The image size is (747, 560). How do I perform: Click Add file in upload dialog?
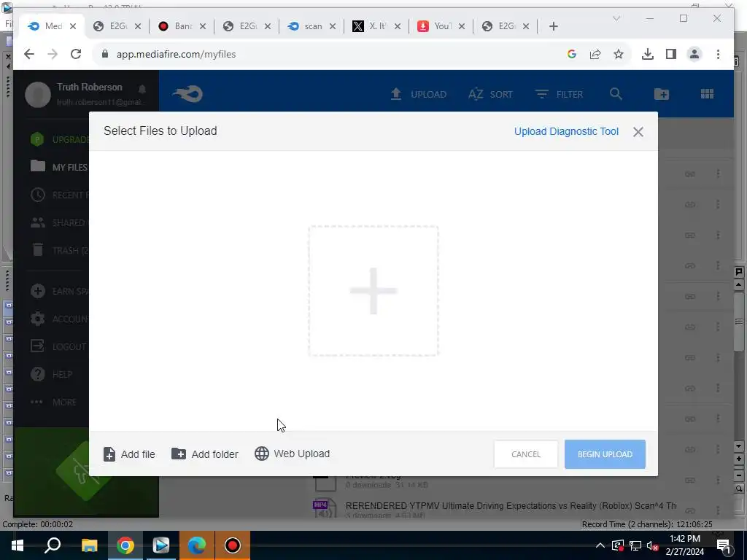(x=129, y=454)
